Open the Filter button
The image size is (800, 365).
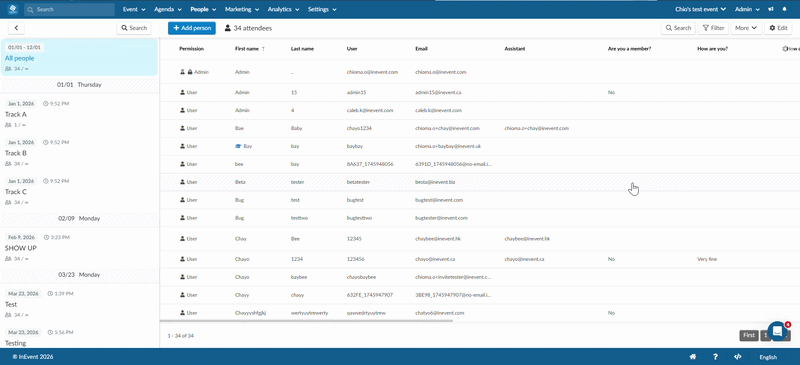[713, 28]
